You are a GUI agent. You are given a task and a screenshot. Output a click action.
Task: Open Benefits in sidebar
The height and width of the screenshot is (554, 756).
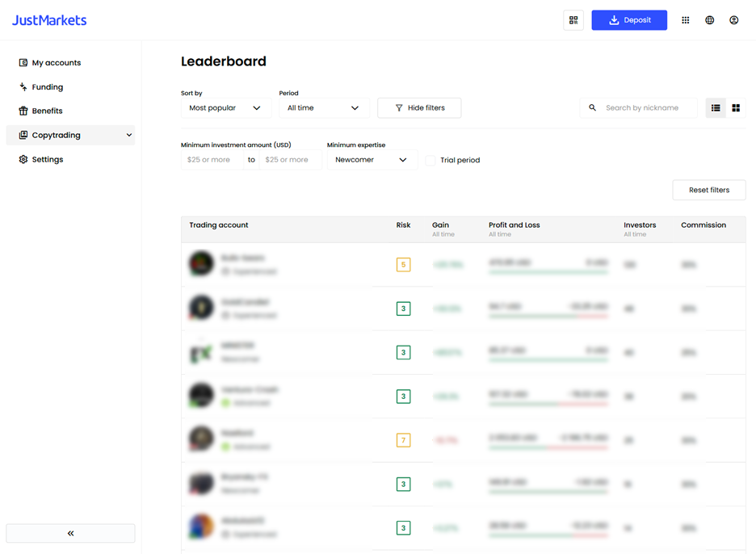click(70, 111)
